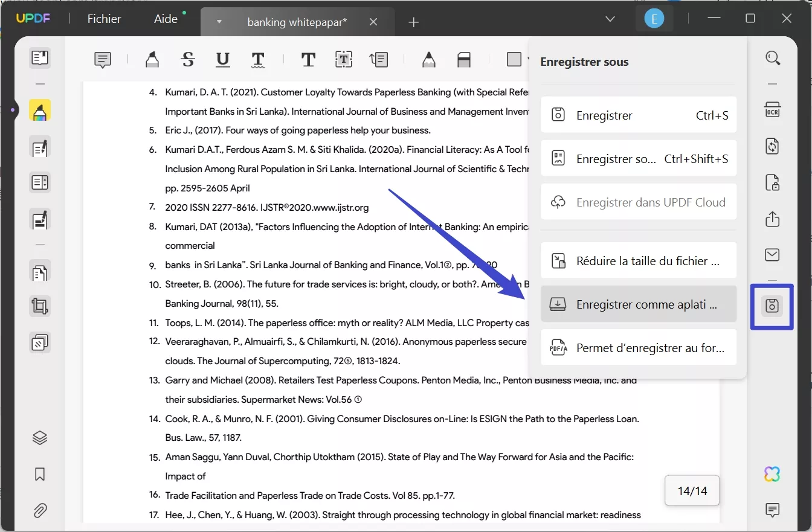Share the document via email
The height and width of the screenshot is (532, 812).
772,255
